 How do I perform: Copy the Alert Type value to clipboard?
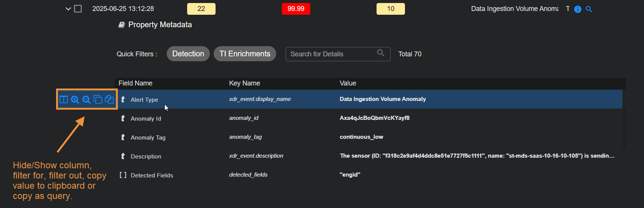coord(98,99)
